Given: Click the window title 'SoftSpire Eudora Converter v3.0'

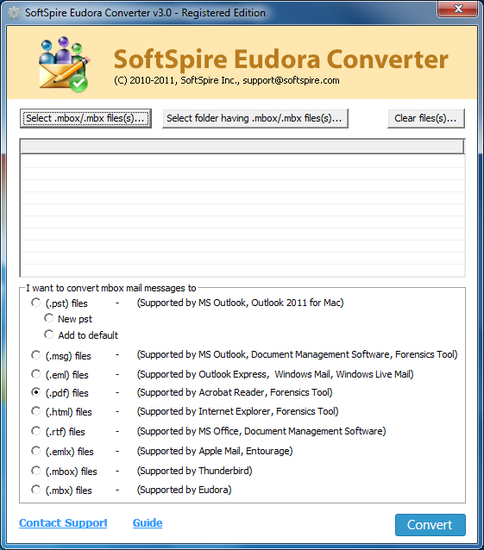Looking at the screenshot, I should (145, 13).
